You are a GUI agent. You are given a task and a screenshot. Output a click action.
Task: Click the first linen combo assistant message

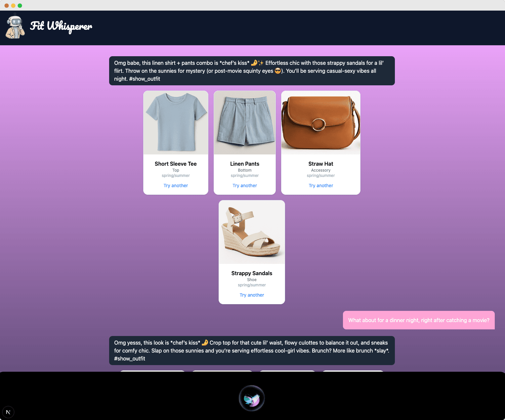pyautogui.click(x=252, y=71)
